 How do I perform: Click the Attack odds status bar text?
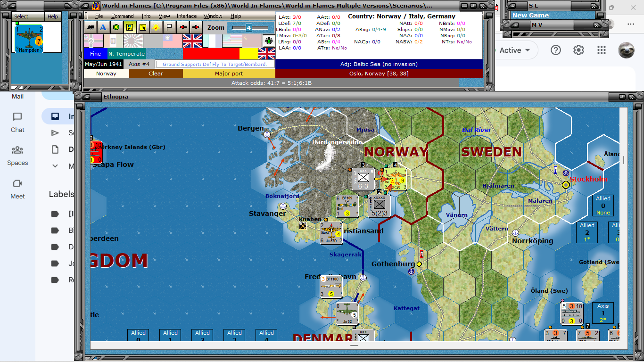point(271,83)
